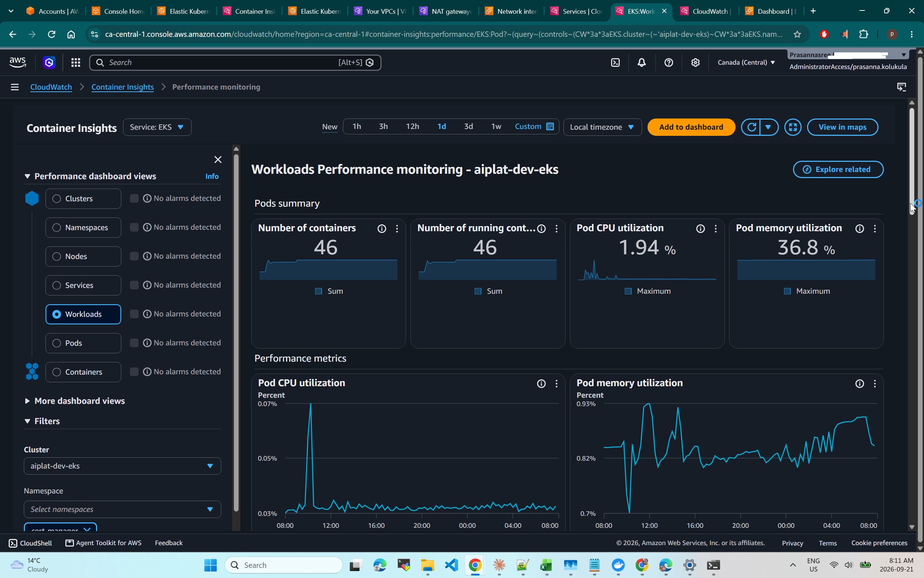
Task: Select the Clusters radio button
Action: (x=57, y=198)
